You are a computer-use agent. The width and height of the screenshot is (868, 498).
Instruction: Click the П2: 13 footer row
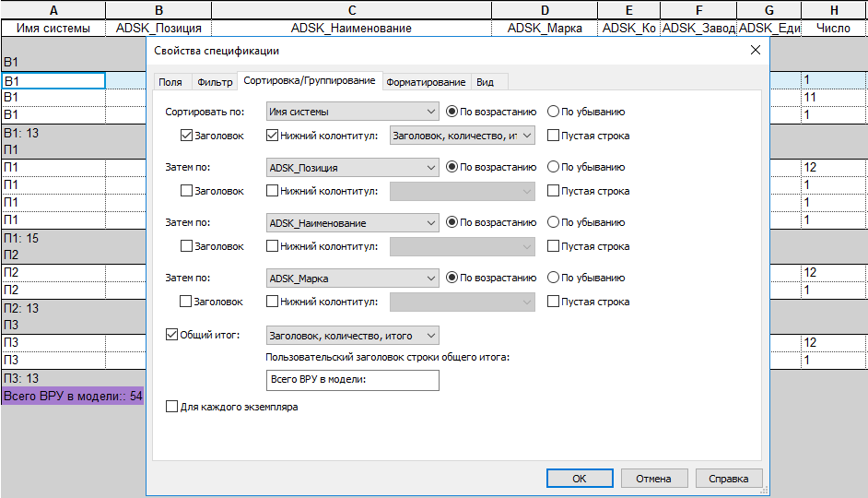coord(74,308)
